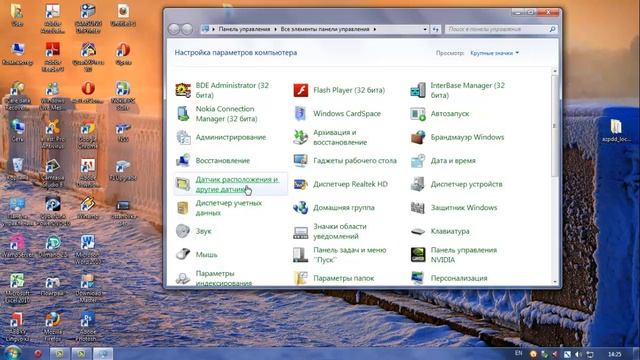Image resolution: width=640 pixels, height=360 pixels.
Task: Open the Звук speaker icon
Action: tap(183, 231)
